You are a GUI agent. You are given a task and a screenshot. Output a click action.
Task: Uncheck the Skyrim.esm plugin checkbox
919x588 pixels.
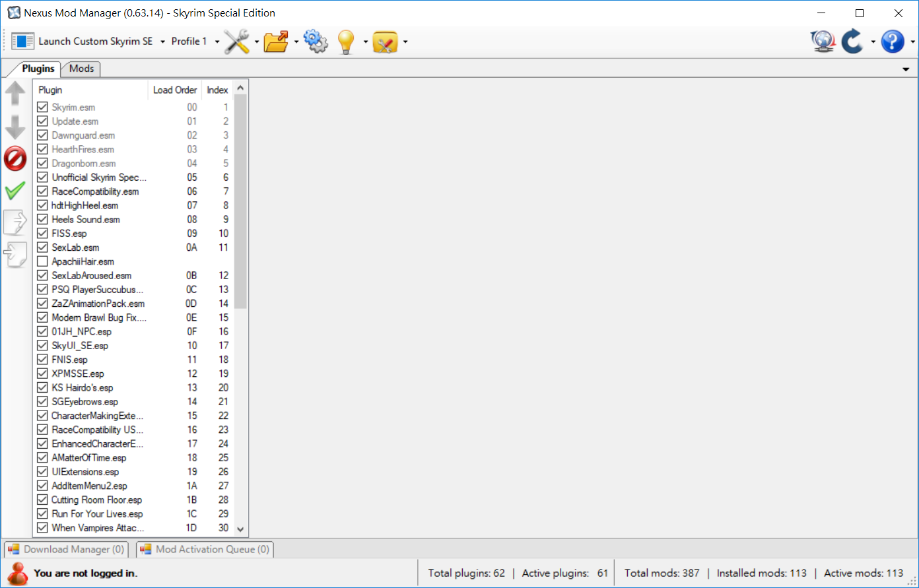click(42, 107)
